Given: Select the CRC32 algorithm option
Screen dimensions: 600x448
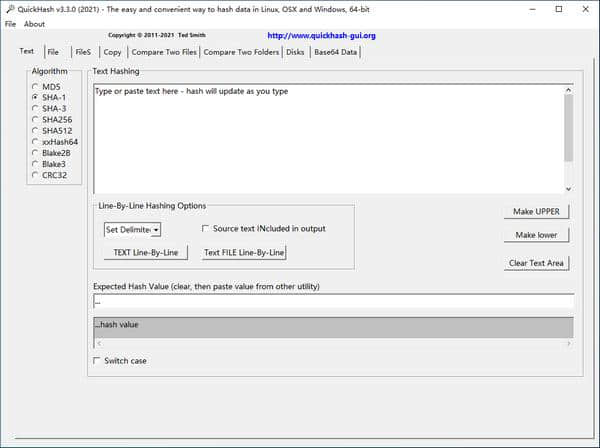Looking at the screenshot, I should pos(36,175).
